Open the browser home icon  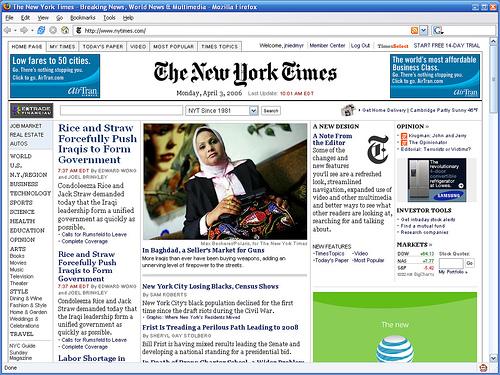[x=65, y=30]
